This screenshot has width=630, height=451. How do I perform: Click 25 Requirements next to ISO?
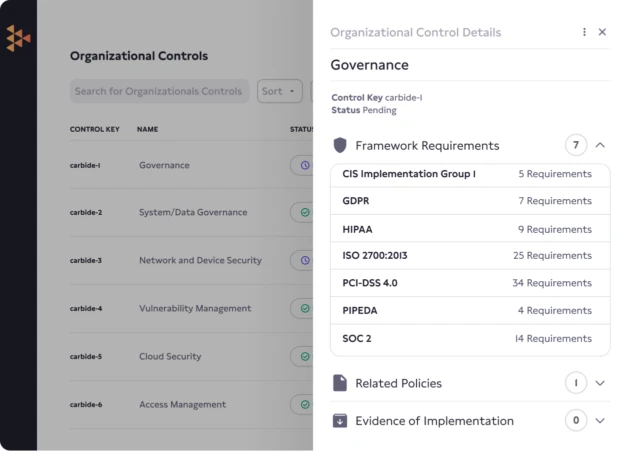(552, 256)
